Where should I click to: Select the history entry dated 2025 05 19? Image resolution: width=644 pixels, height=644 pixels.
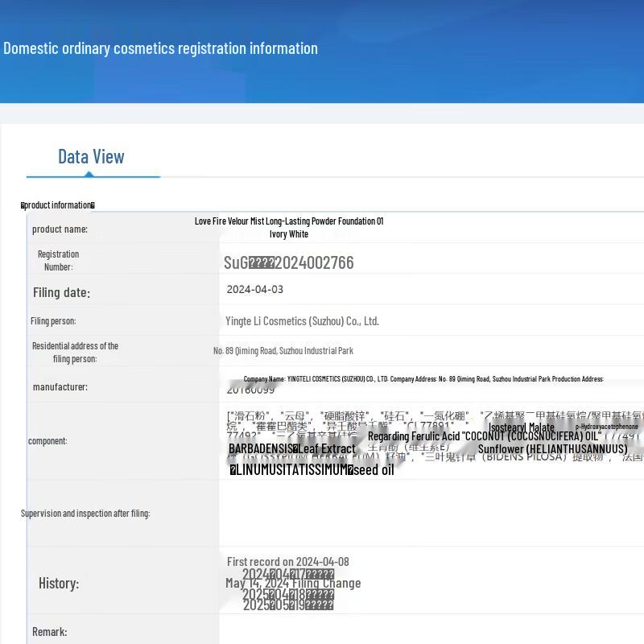(288, 605)
